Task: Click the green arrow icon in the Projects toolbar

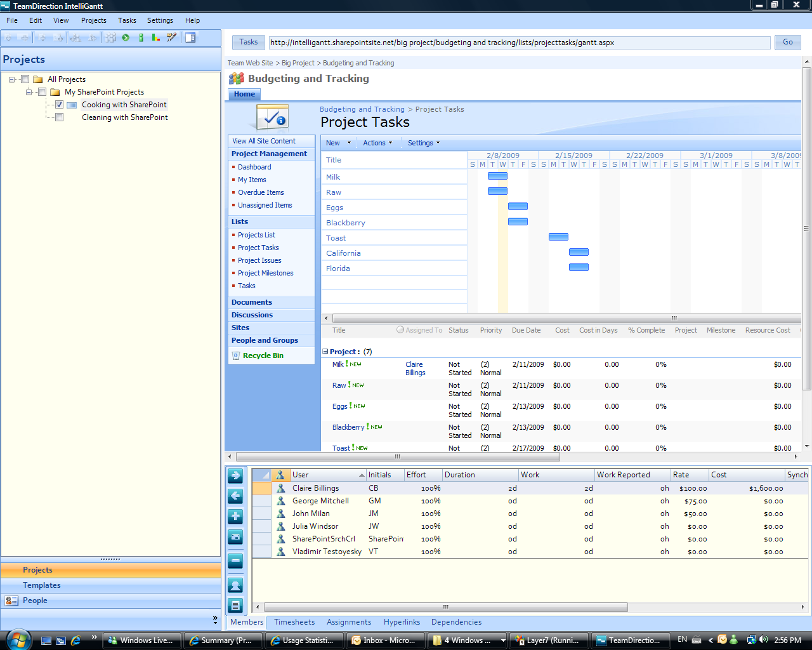Action: [x=126, y=37]
